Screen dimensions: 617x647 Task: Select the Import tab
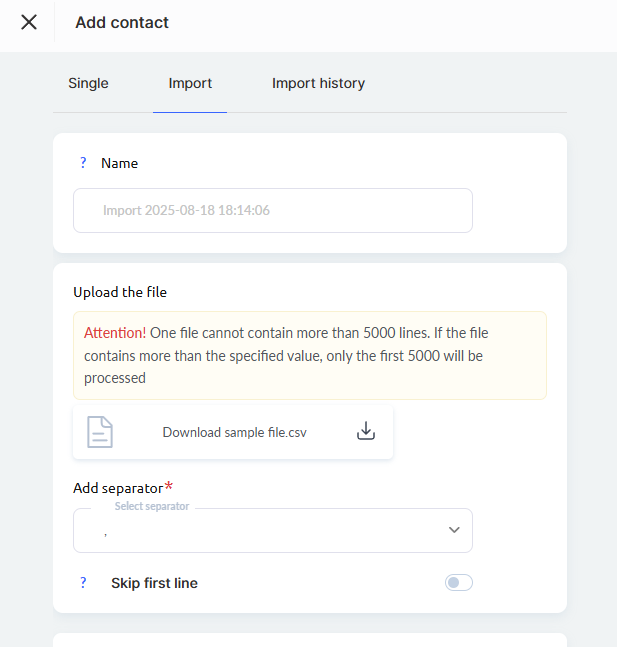(x=190, y=83)
